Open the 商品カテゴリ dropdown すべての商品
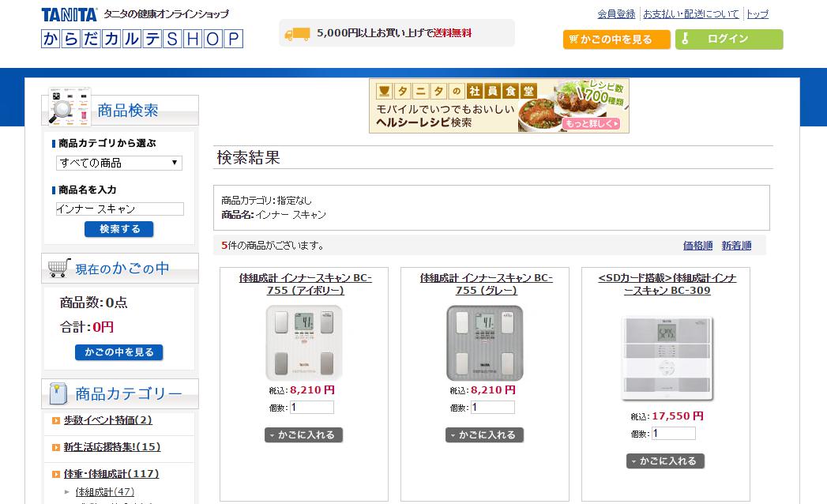This screenshot has height=504, width=827. point(119,163)
